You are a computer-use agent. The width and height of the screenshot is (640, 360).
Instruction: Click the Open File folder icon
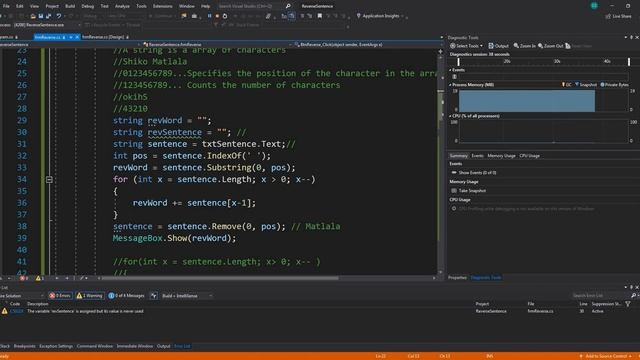pyautogui.click(x=33, y=16)
